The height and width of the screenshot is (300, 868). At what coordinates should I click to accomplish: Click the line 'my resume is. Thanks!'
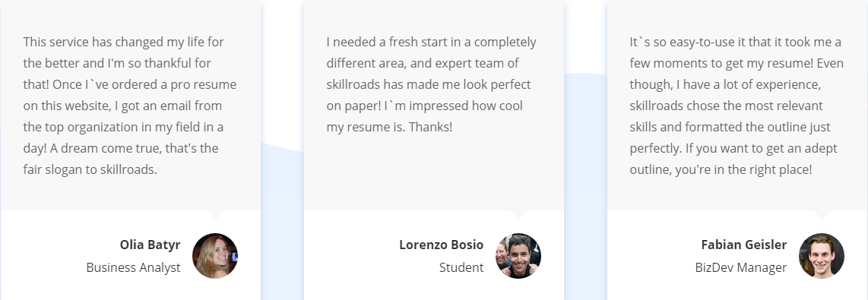pyautogui.click(x=389, y=127)
